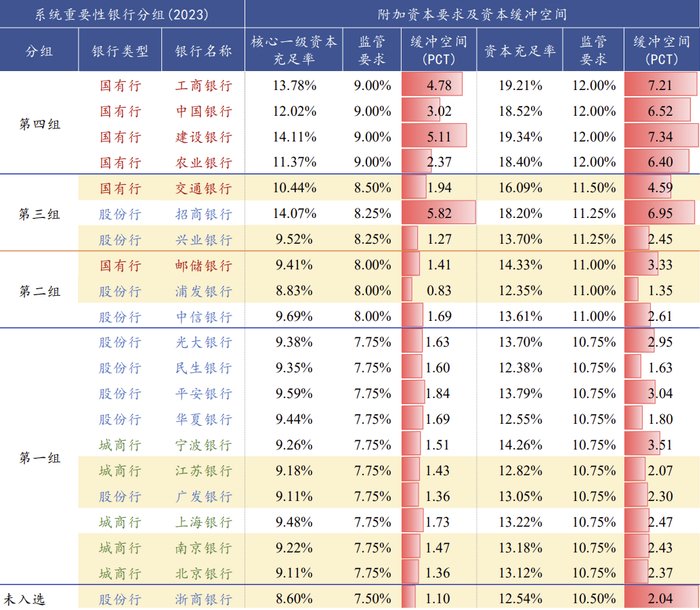Click the 13.78% core tier-1 value
700x610 pixels.
294,85
